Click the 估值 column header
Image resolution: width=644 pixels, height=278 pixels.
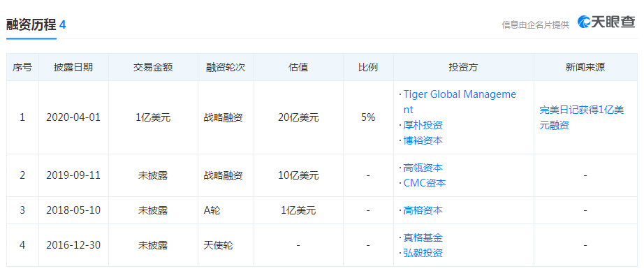(298, 67)
